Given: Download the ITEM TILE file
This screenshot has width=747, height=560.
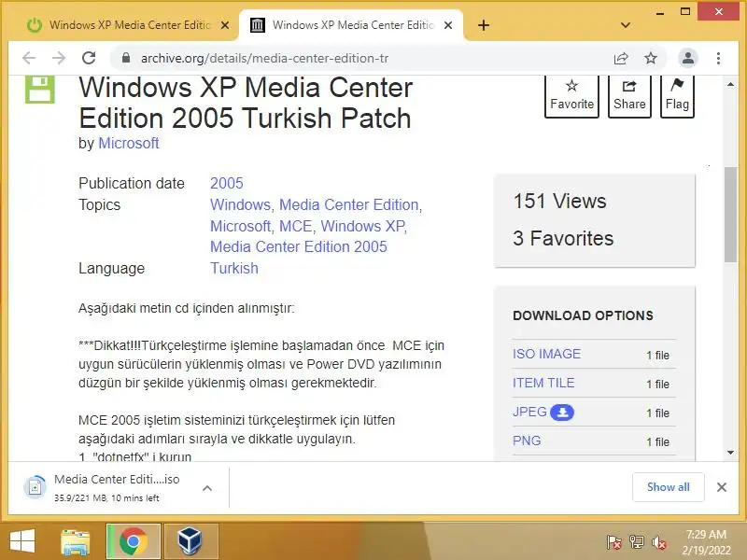Looking at the screenshot, I should coord(543,383).
